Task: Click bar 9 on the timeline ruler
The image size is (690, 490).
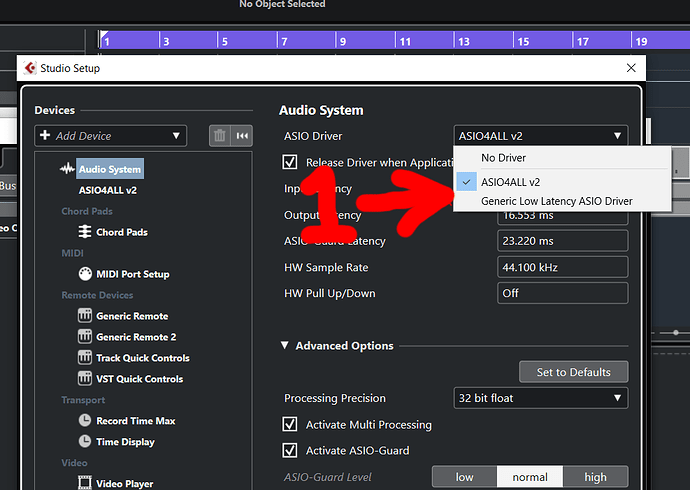Action: pyautogui.click(x=343, y=41)
